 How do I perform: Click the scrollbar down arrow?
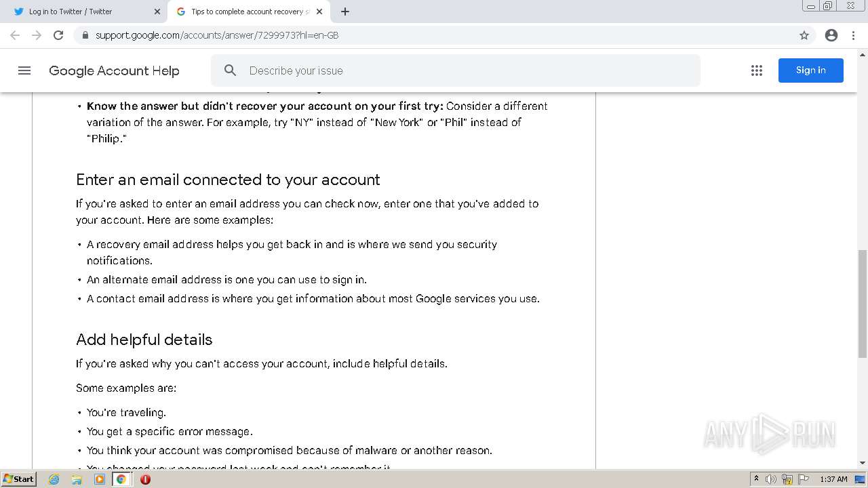863,464
